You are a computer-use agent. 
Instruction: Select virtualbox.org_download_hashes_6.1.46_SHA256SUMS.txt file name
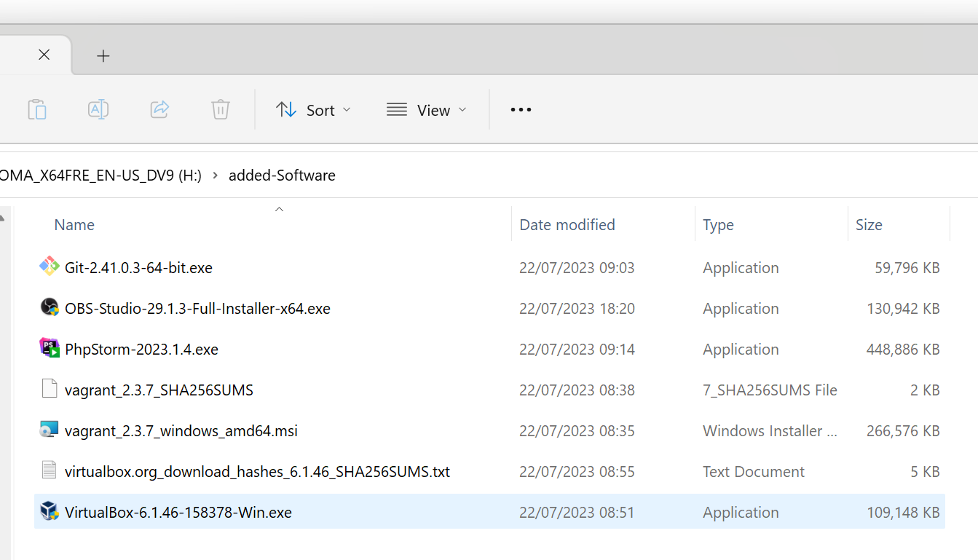click(x=257, y=472)
